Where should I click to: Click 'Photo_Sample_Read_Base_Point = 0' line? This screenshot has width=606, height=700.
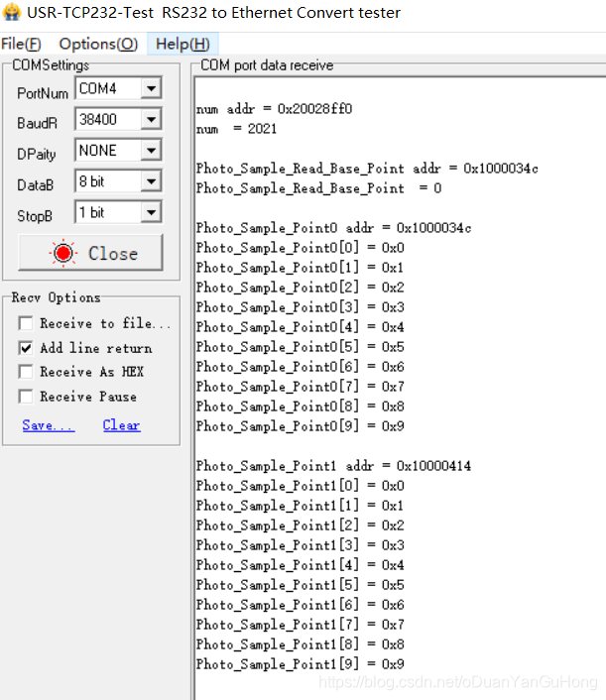[x=318, y=188]
